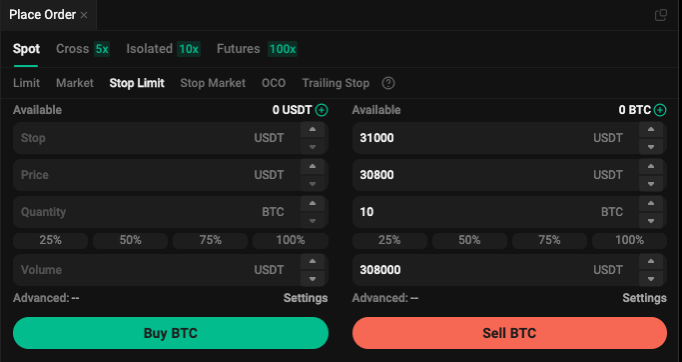The height and width of the screenshot is (362, 682).
Task: Click the Sell BTC button
Action: [509, 333]
